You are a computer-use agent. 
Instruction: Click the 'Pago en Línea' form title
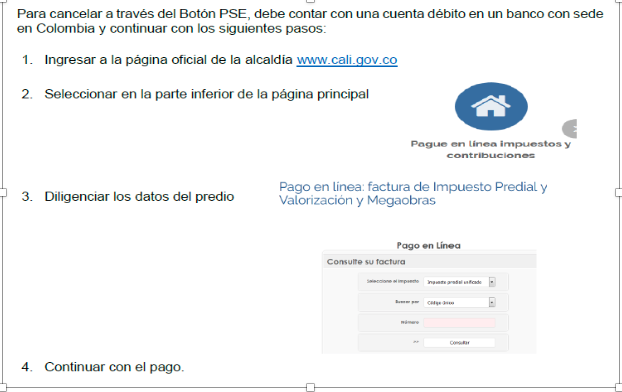click(x=428, y=246)
